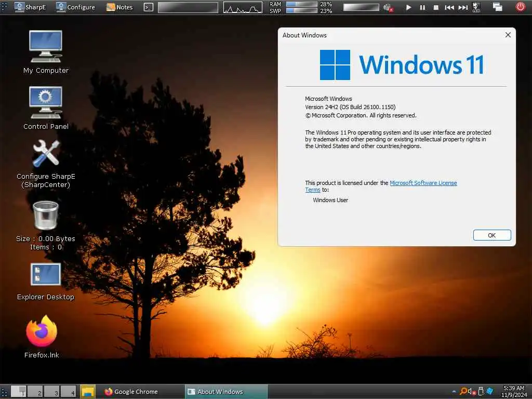Switch to virtual desktop 4
This screenshot has width=532, height=399.
pyautogui.click(x=68, y=392)
